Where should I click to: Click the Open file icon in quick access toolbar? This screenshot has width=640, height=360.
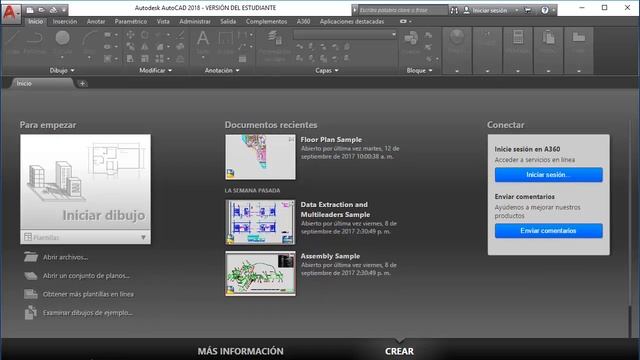[x=42, y=10]
